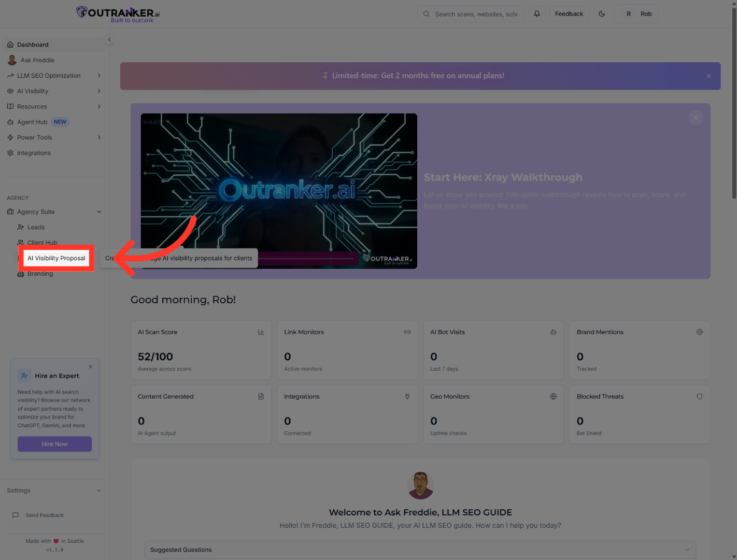Click the Content Generated document icon
The image size is (737, 560).
coord(261,396)
